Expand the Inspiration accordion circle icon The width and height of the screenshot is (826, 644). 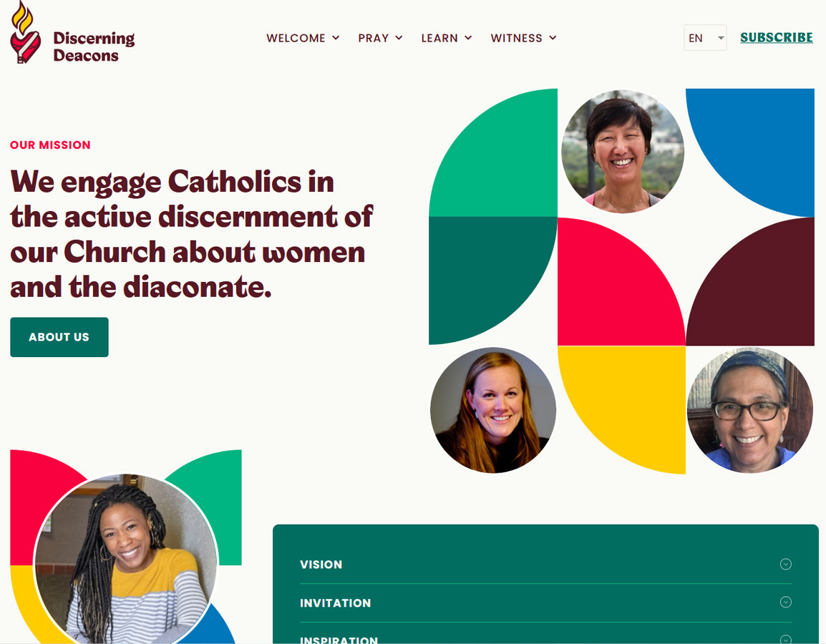[x=785, y=639]
